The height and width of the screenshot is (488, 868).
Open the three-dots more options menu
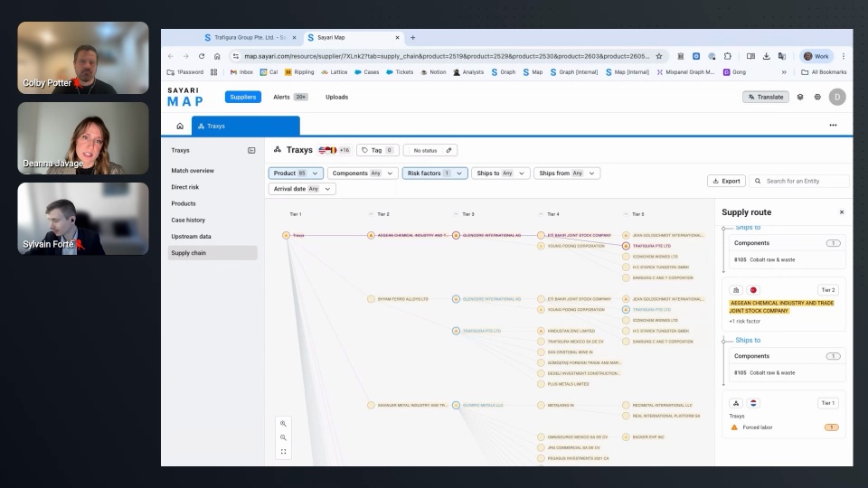pyautogui.click(x=833, y=125)
